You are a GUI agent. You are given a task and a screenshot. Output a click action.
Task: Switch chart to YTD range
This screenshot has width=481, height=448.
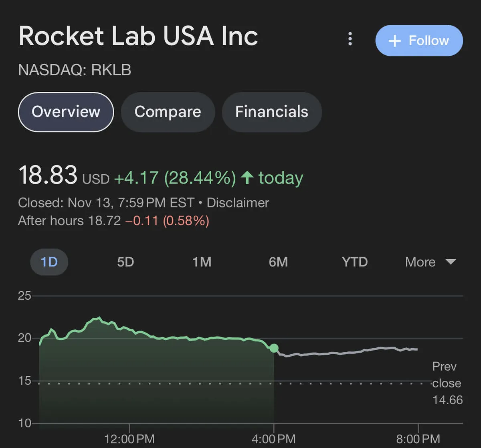(x=354, y=262)
